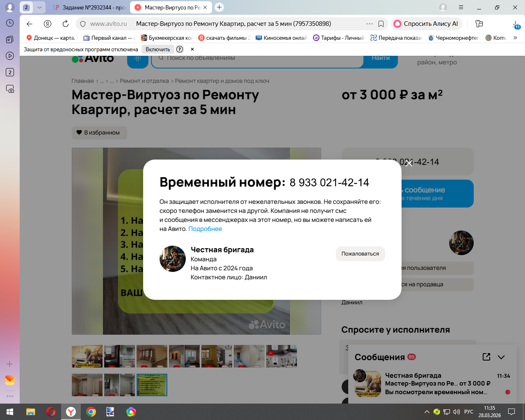Click the Пожаловаться button
Screen dimensions: 525x420
tap(360, 253)
